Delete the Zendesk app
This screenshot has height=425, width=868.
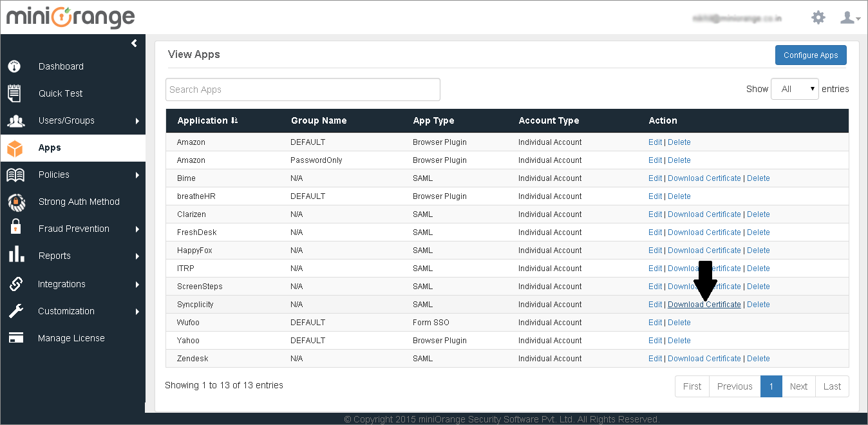click(759, 359)
